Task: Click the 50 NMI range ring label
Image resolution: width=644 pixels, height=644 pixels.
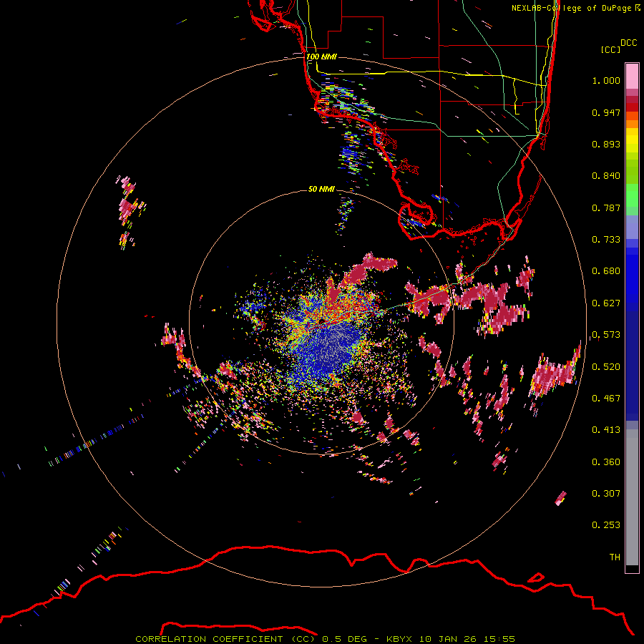Action: 321,189
